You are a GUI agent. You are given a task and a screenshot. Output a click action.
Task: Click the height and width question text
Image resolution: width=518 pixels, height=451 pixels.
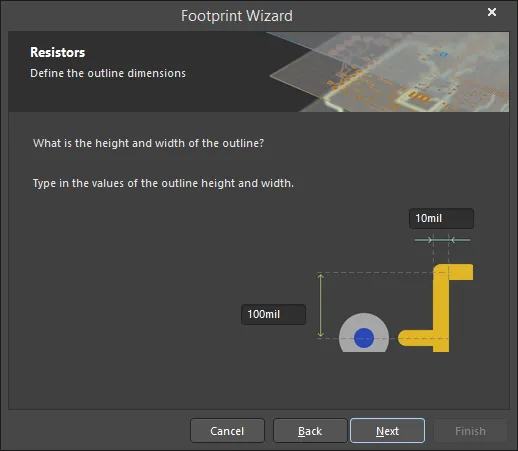click(x=148, y=143)
